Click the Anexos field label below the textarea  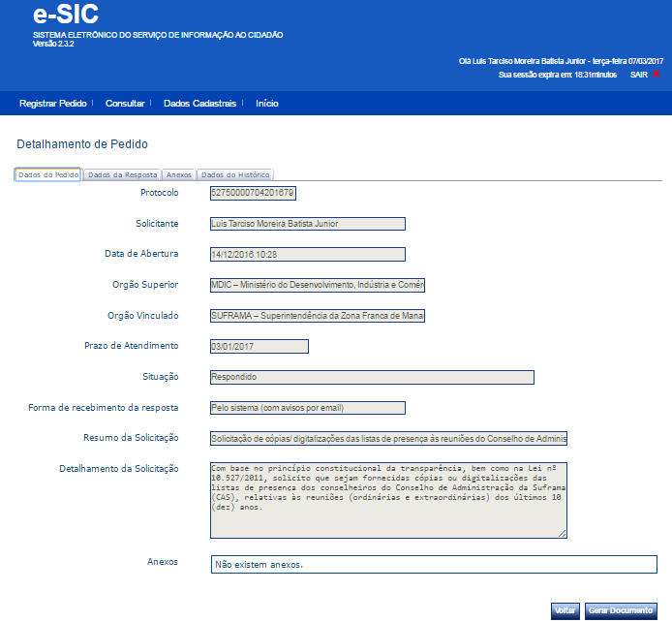tap(163, 562)
